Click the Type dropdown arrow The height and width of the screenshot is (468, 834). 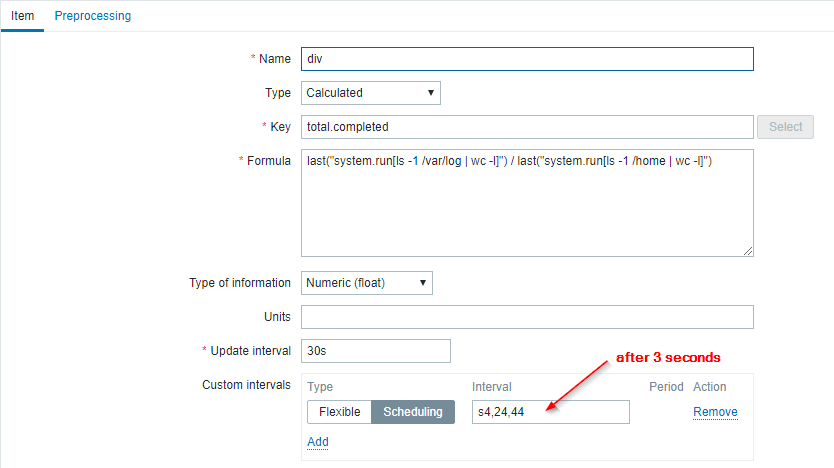[x=431, y=93]
